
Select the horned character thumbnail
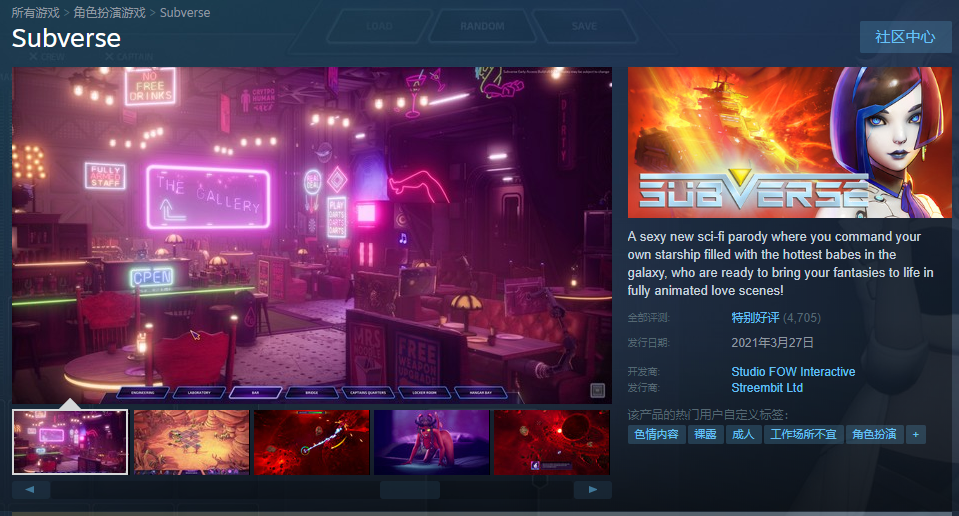point(432,442)
